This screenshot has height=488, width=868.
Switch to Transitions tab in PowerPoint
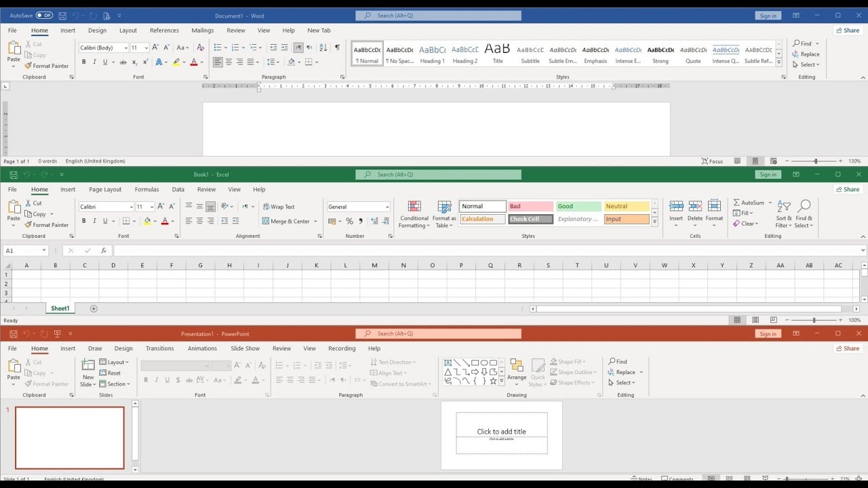tap(159, 348)
